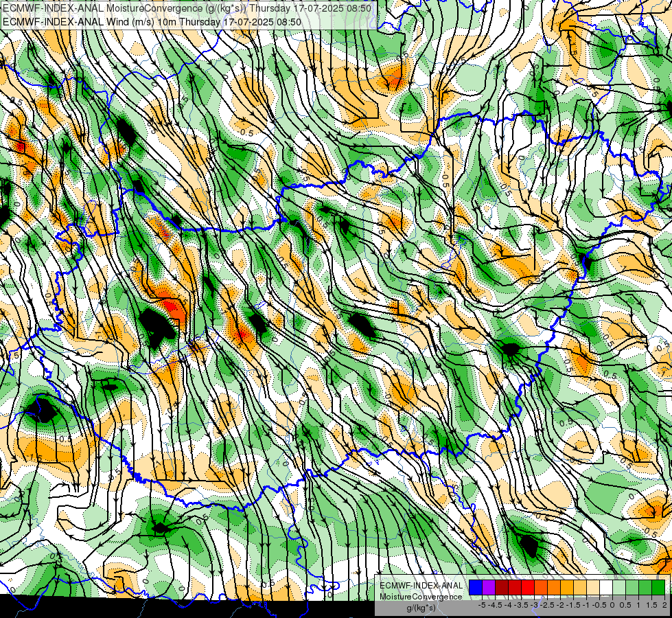
Task: Click the 'Wind (m/s) 10m' header line
Action: [152, 22]
